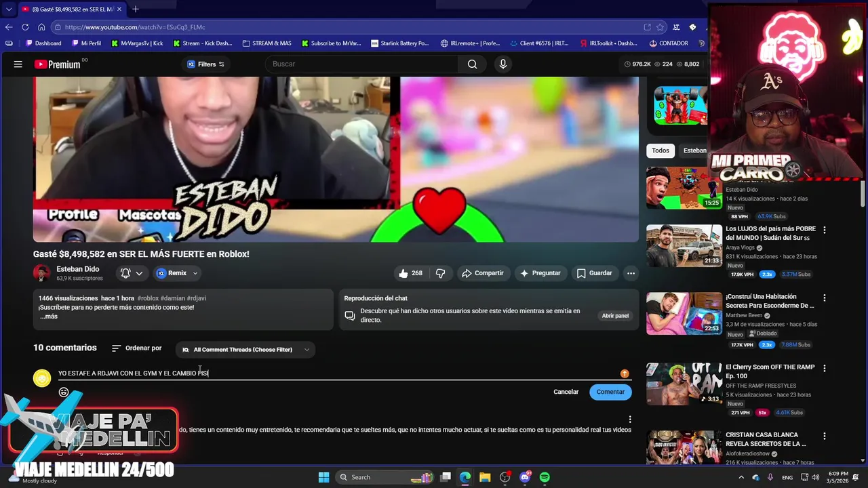Click the browser address bar URL
868x488 pixels.
(135, 27)
